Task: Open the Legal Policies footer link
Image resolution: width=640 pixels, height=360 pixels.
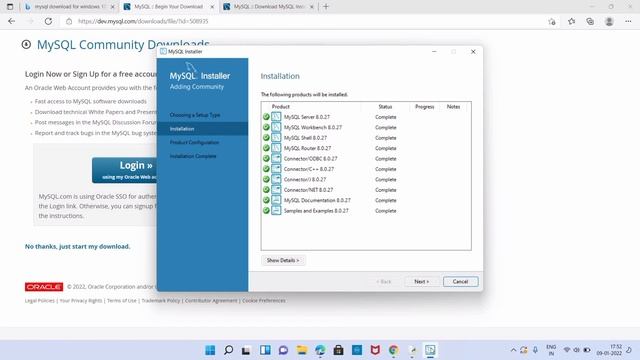Action: coord(40,300)
